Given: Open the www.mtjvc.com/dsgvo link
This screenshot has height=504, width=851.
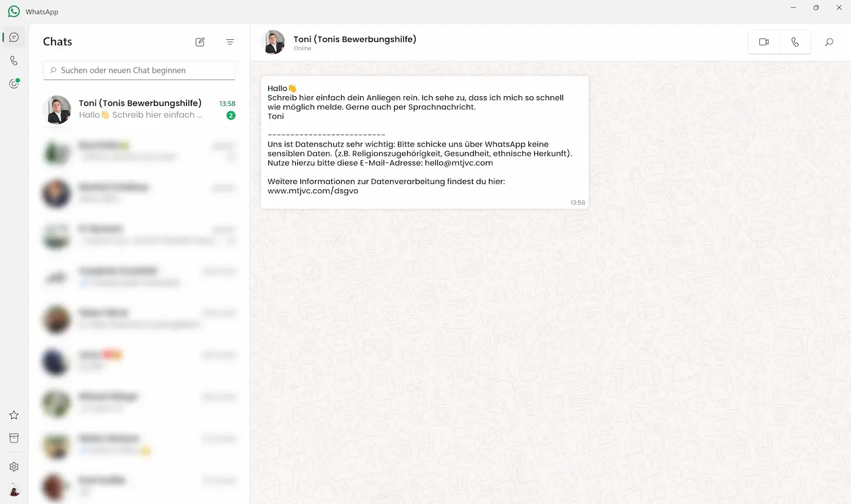Looking at the screenshot, I should [313, 191].
